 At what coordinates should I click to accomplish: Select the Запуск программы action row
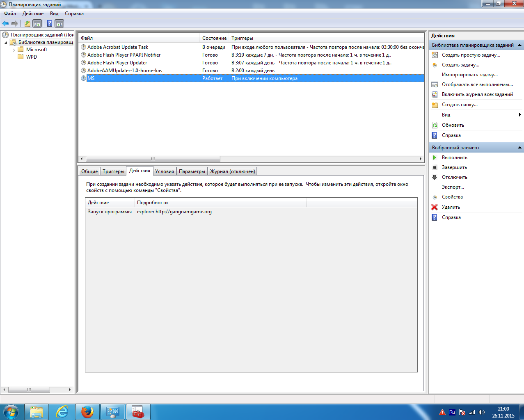tap(251, 212)
